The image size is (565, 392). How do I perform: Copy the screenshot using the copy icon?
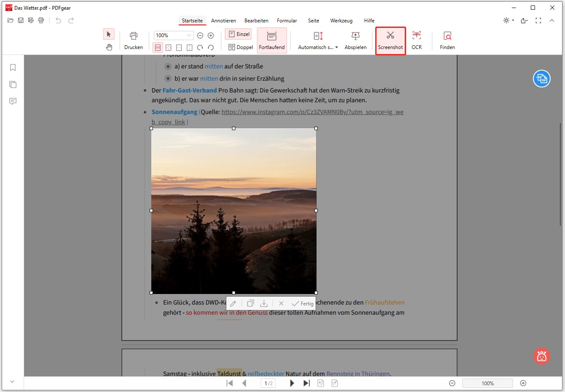point(250,303)
